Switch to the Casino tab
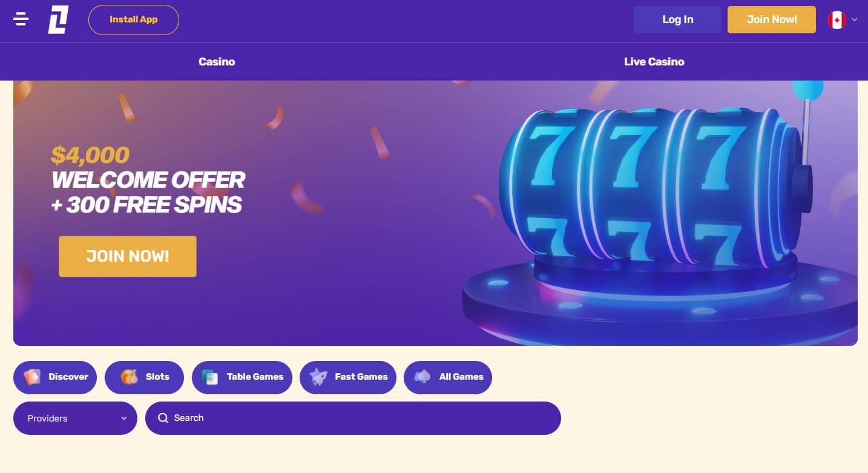The width and height of the screenshot is (868, 473). [x=217, y=62]
